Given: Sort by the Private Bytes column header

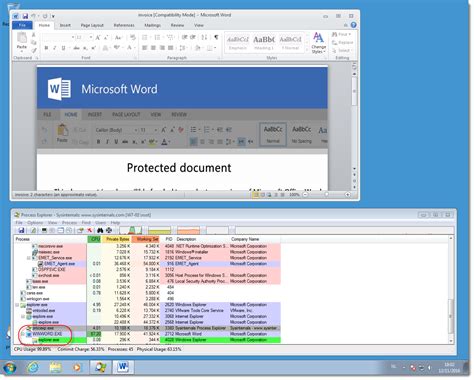Looking at the screenshot, I should 117,239.
